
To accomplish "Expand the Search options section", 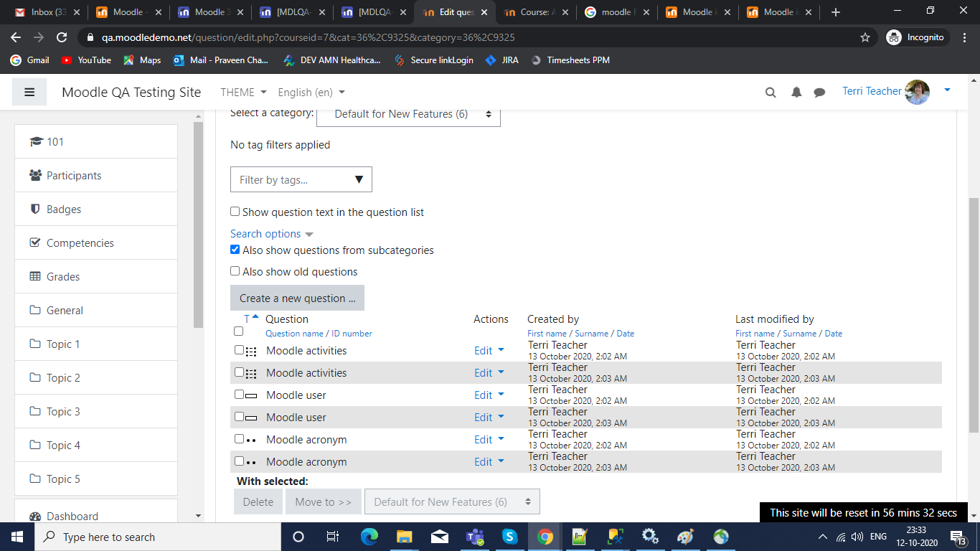I will coord(272,234).
